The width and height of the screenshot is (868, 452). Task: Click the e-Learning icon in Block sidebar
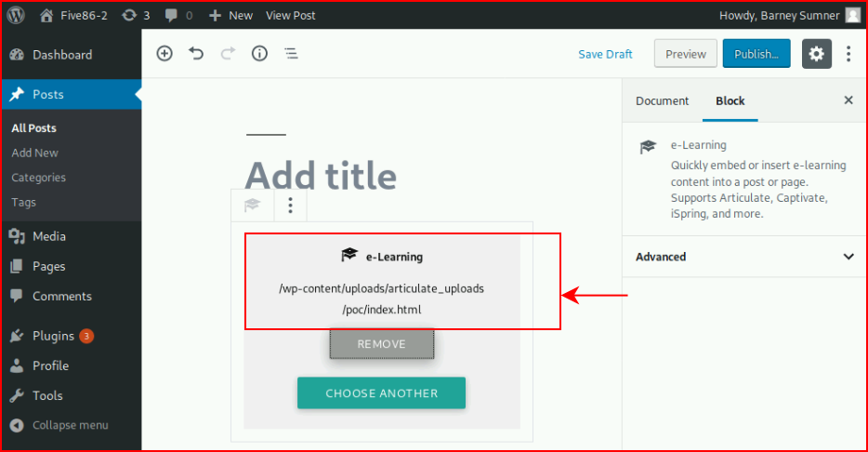pos(648,147)
